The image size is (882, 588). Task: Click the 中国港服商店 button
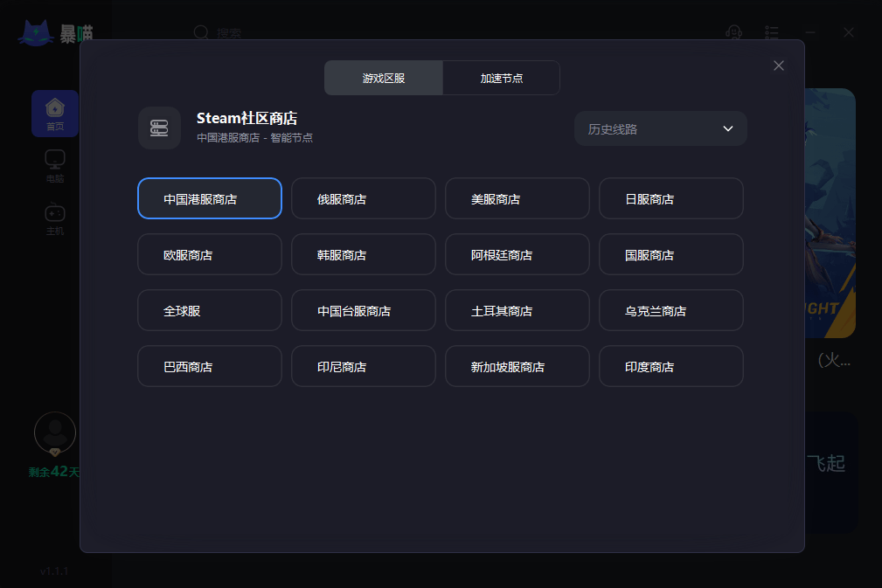(209, 198)
